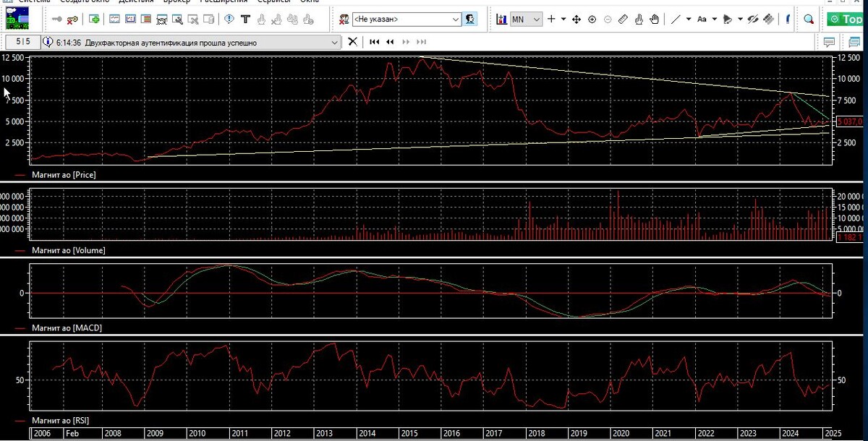This screenshot has width=868, height=441.
Task: Click the magnifier search icon
Action: pos(809,20)
